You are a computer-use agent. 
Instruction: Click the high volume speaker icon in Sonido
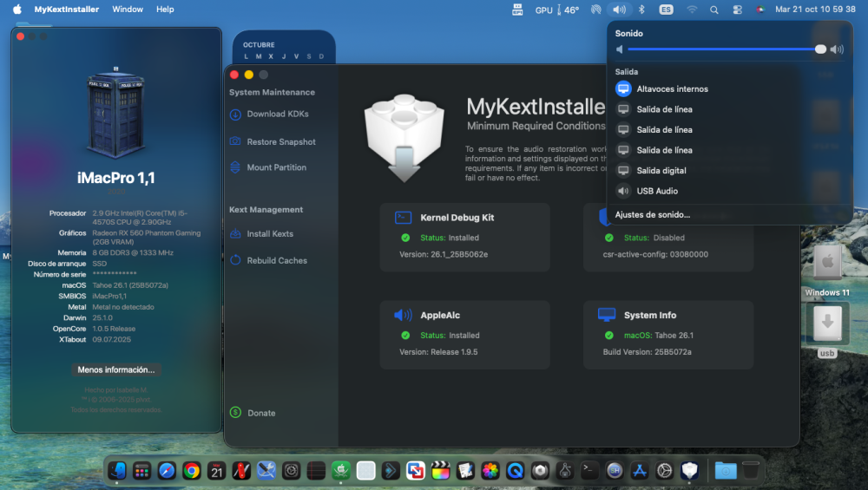tap(837, 49)
